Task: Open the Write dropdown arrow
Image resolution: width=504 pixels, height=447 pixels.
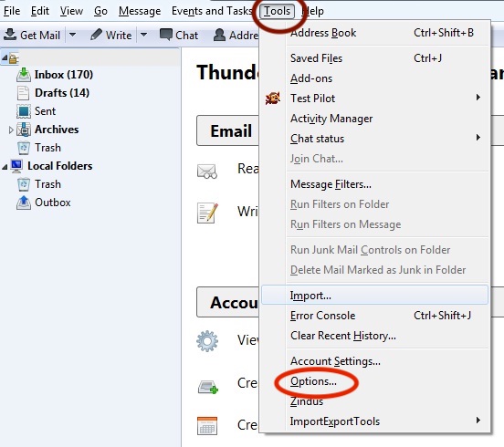Action: pos(144,35)
